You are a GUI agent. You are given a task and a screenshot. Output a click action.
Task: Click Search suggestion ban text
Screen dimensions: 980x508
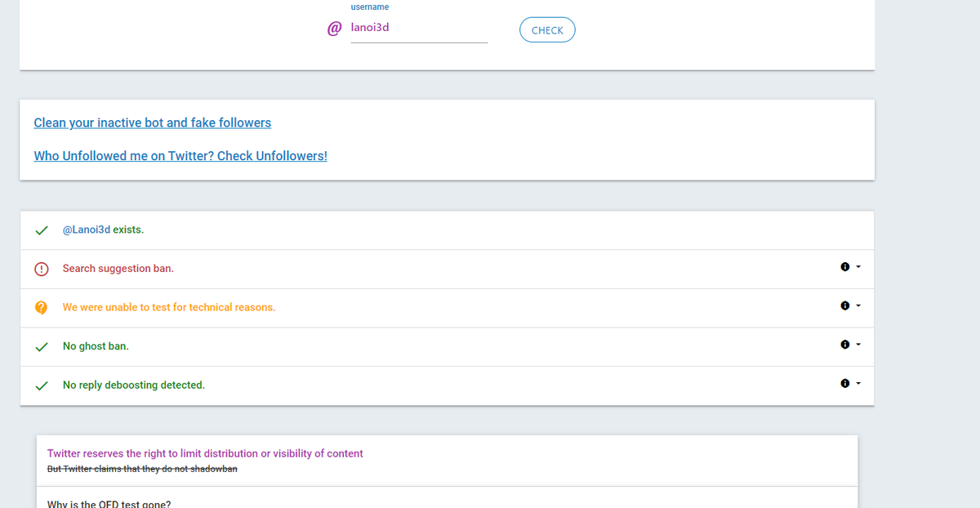pos(118,269)
